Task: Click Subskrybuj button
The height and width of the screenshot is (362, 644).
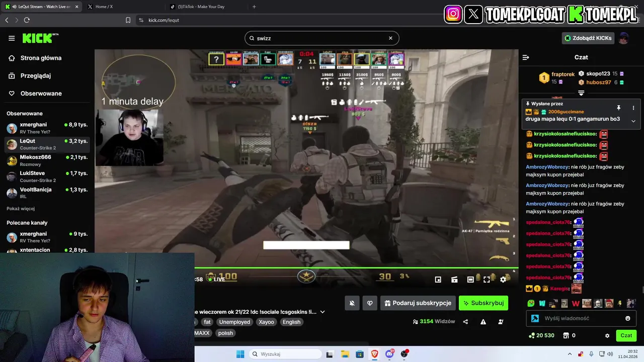Action: (x=484, y=303)
